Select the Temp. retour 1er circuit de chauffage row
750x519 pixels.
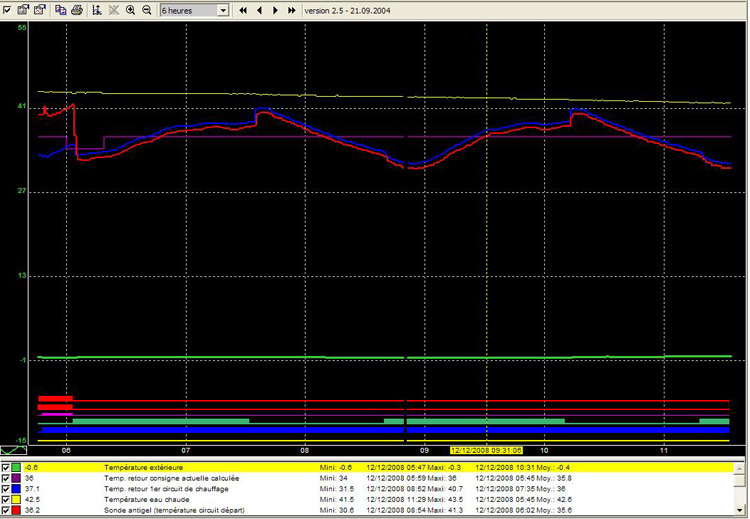pos(166,489)
